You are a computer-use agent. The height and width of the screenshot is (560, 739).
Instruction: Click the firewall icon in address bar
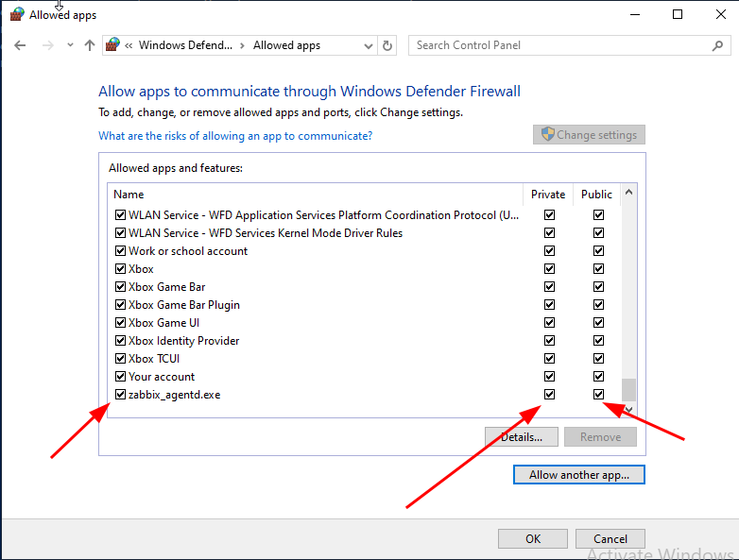click(112, 44)
